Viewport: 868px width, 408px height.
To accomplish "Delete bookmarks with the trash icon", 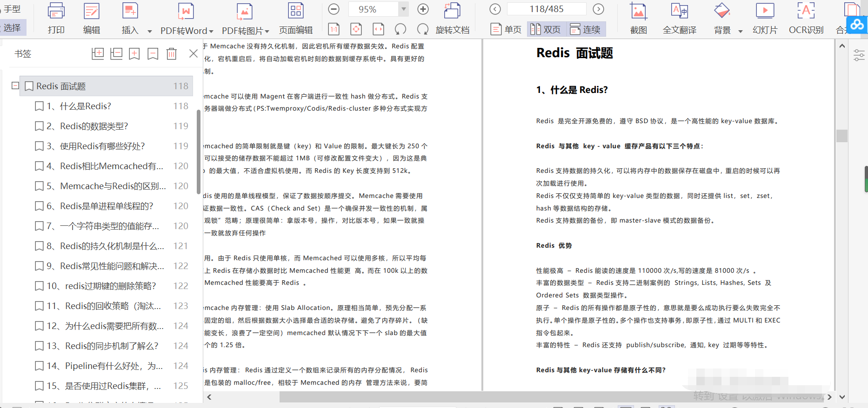I will [x=172, y=54].
